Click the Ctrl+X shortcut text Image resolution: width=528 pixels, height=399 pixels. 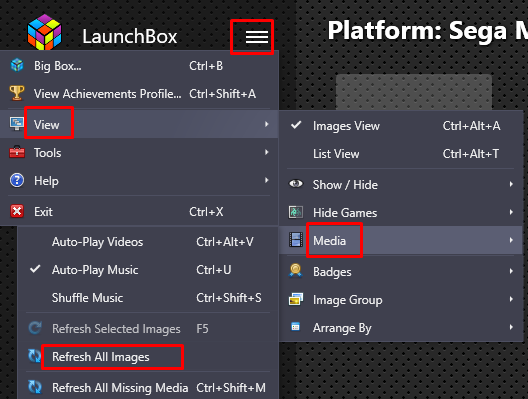[206, 212]
